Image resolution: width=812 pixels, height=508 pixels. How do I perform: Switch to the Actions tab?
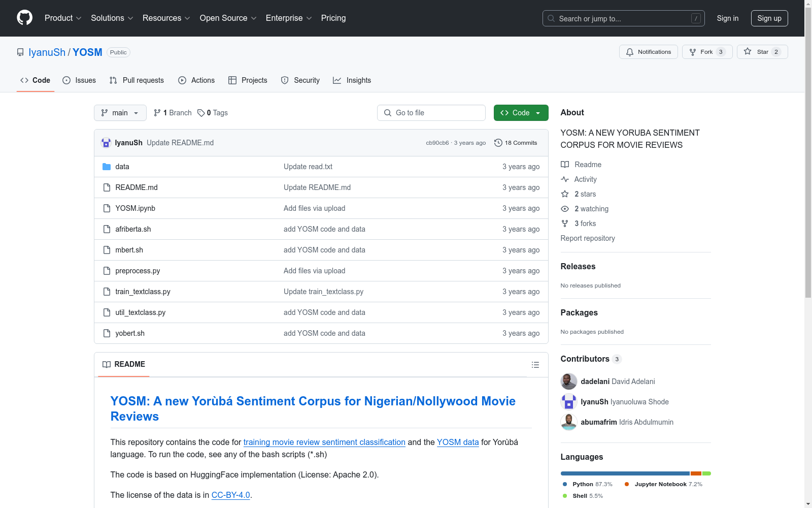coord(196,80)
